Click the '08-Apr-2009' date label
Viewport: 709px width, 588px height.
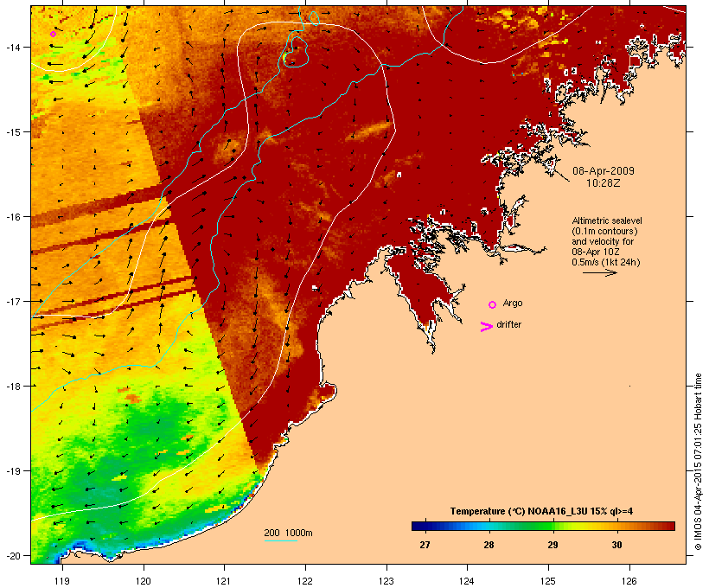(604, 171)
